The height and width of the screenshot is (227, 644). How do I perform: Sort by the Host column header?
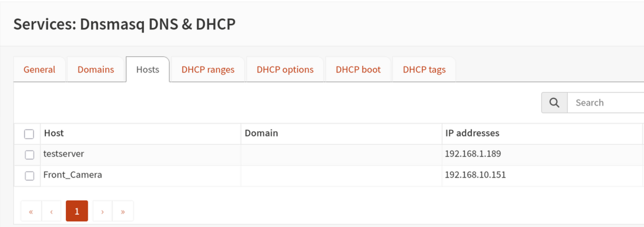[x=54, y=133]
